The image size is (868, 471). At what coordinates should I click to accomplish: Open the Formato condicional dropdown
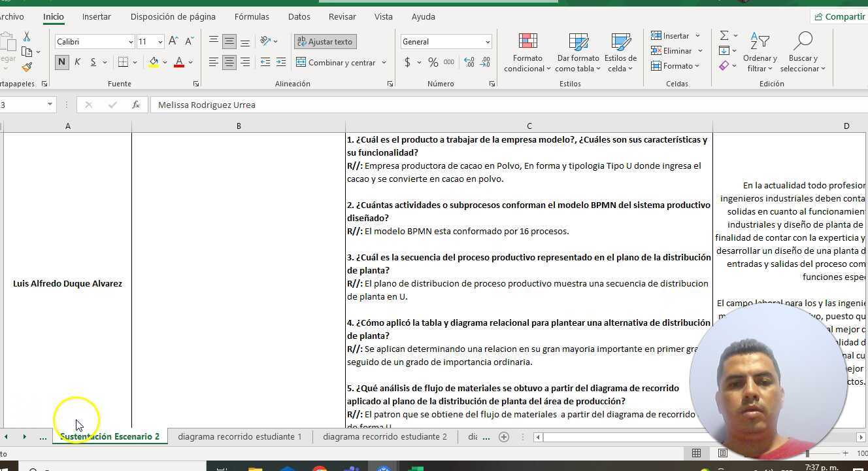(527, 53)
